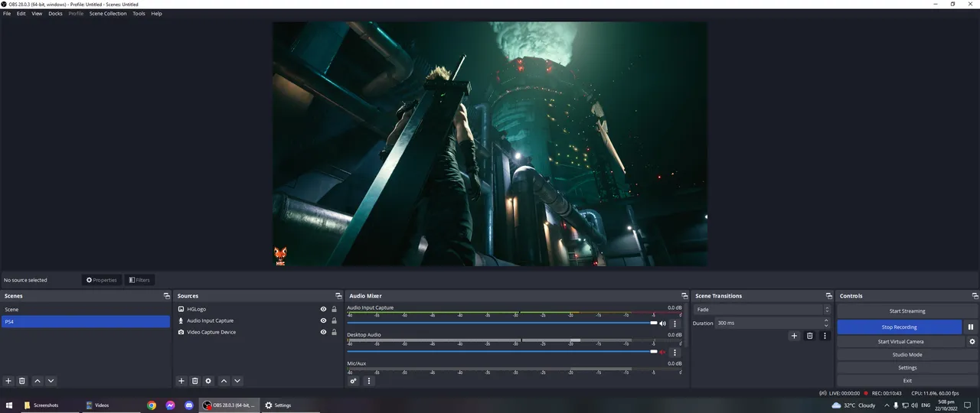Open Messenger from the taskbar

171,405
